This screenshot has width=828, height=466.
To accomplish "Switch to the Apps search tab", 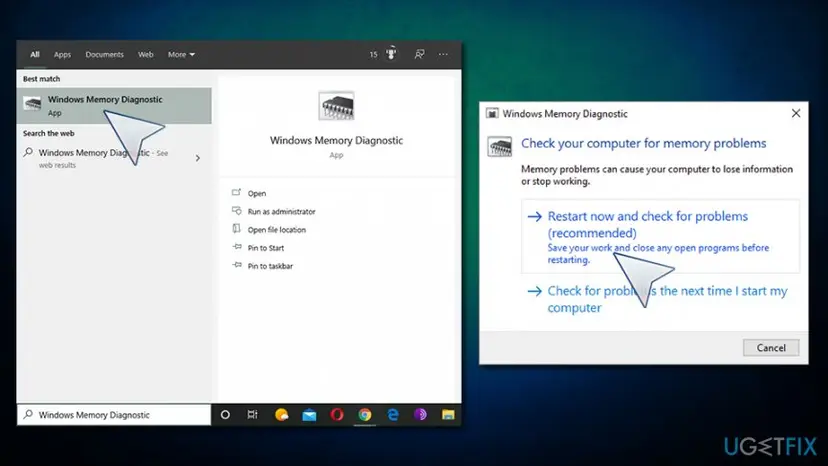I will coord(62,54).
